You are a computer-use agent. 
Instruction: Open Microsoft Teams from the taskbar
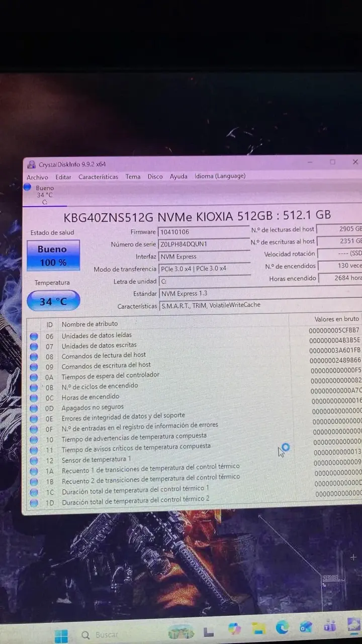330,626
